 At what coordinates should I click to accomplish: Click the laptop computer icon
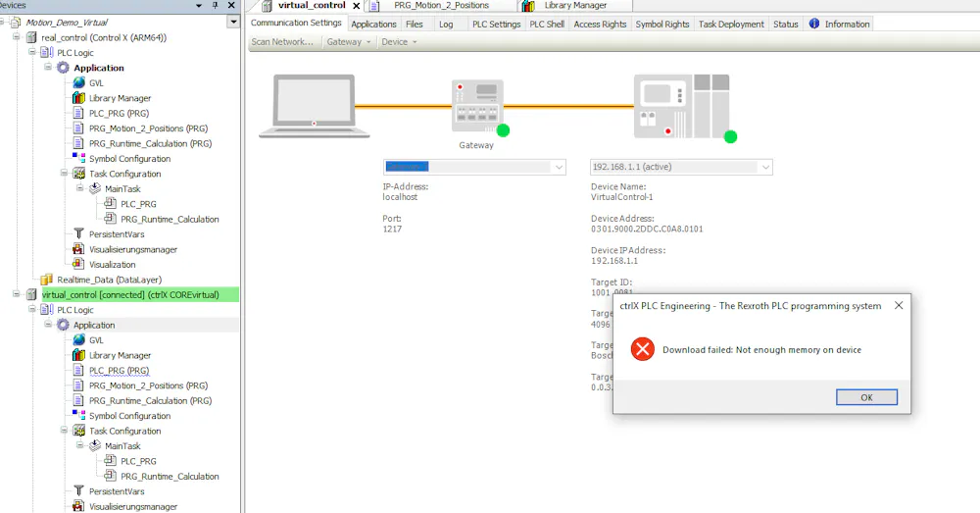tap(314, 106)
